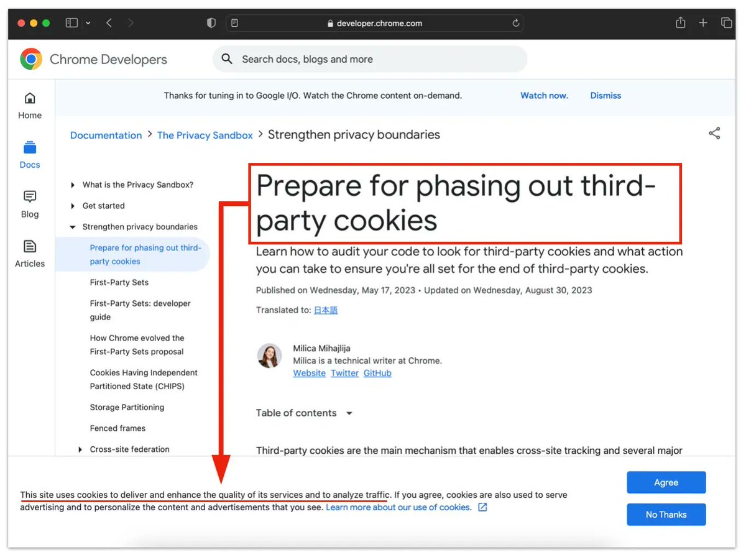Open Storage Partitioning nav item
746x560 pixels.
coord(127,407)
